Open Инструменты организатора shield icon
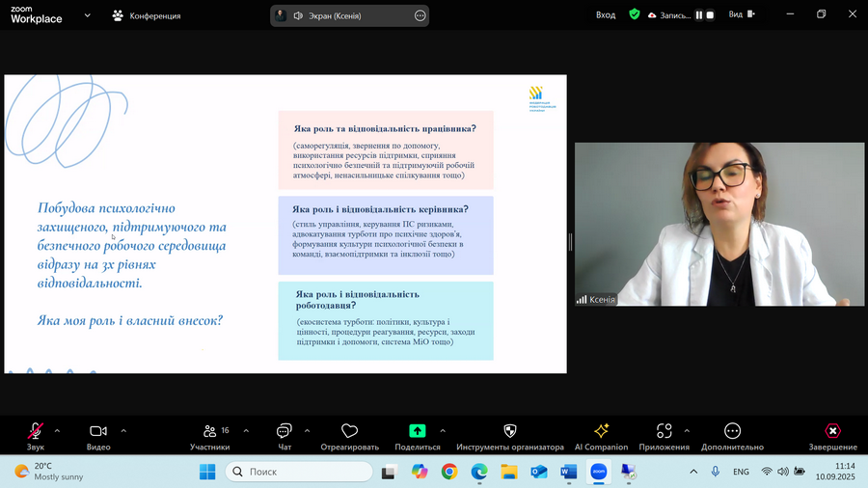This screenshot has height=488, width=868. [510, 431]
